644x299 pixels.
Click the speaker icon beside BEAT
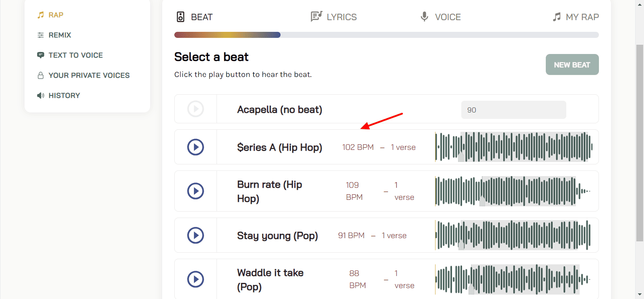[181, 17]
